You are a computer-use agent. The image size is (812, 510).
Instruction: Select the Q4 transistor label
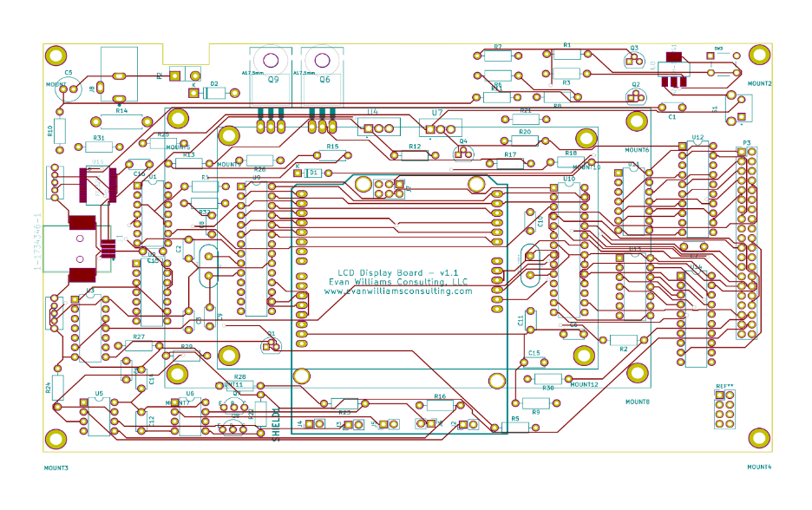463,141
